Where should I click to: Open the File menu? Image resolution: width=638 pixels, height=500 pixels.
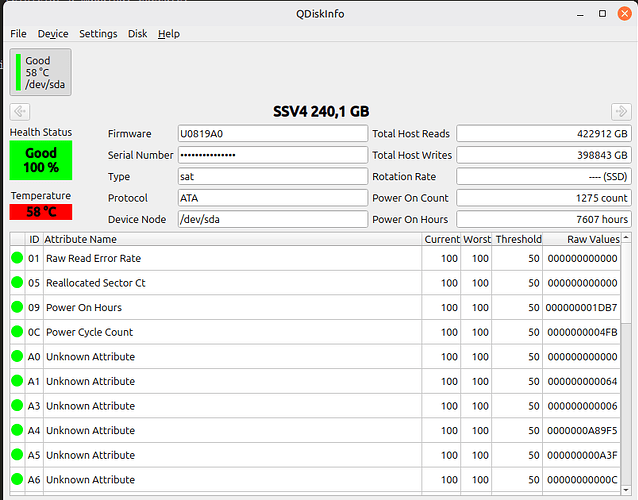coord(18,34)
